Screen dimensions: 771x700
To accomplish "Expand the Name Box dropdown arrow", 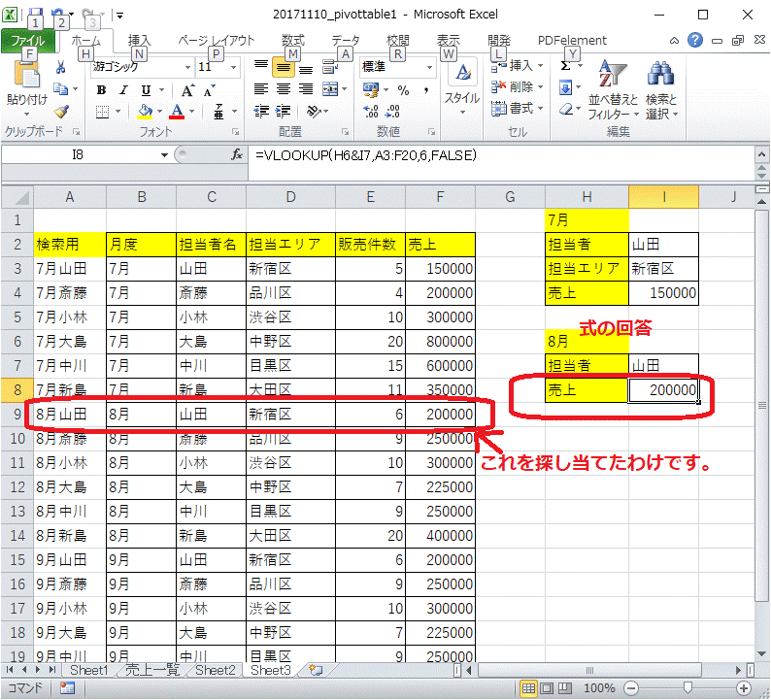I will (x=165, y=155).
